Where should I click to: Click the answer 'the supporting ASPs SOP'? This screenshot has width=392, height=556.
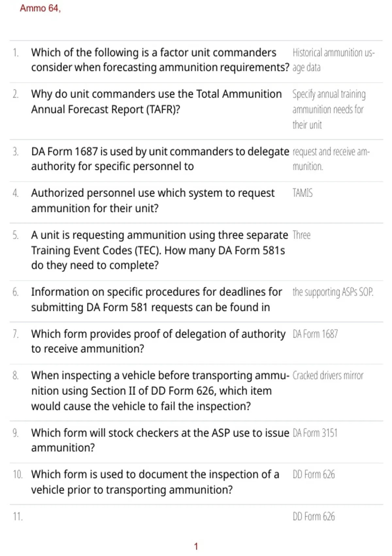(x=333, y=292)
